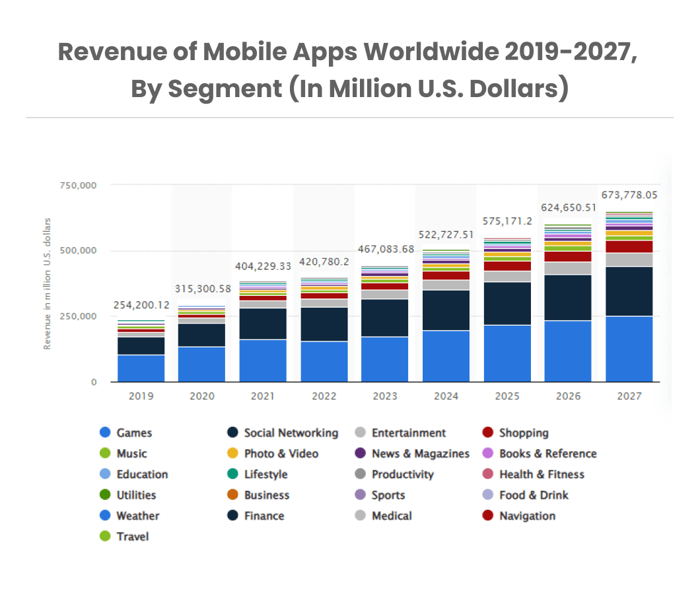Click the Games segment of the 2020 bar
This screenshot has height=605, width=700.
point(202,365)
